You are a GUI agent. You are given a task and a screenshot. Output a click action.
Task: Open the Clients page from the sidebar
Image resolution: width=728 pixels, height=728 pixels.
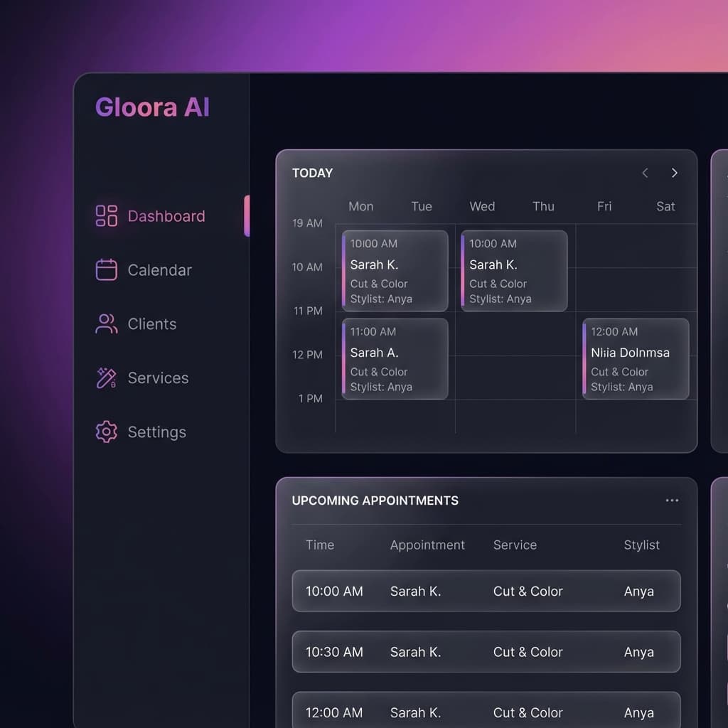[x=151, y=323]
